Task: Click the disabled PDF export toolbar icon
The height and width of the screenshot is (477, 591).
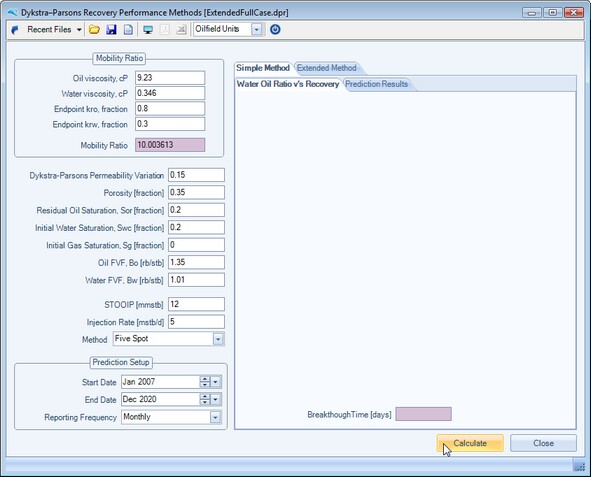Action: (164, 29)
